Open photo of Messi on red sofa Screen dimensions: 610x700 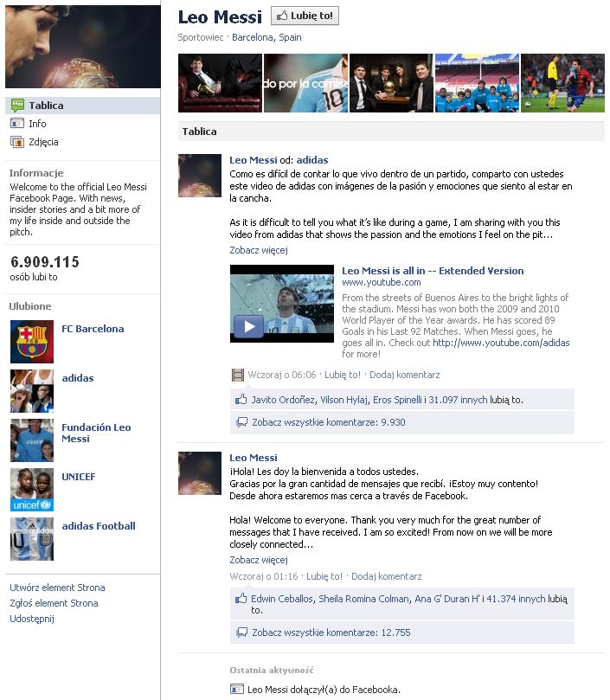click(220, 83)
